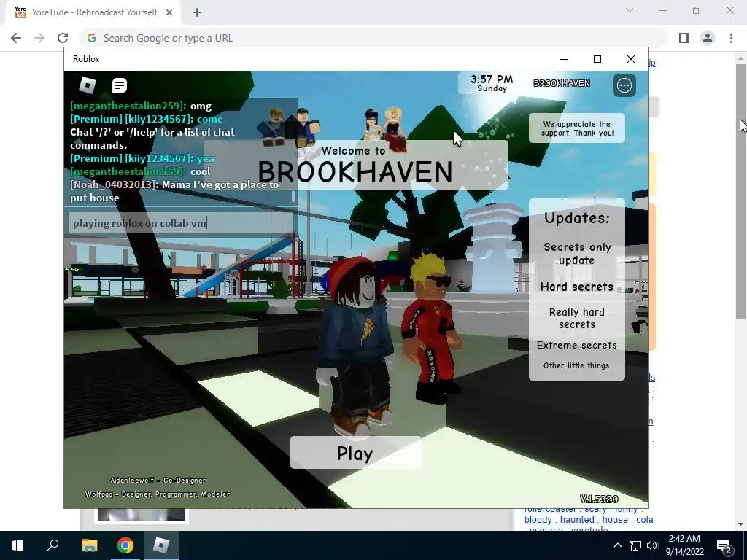Reload the browser page
This screenshot has height=560, width=747.
pyautogui.click(x=63, y=38)
